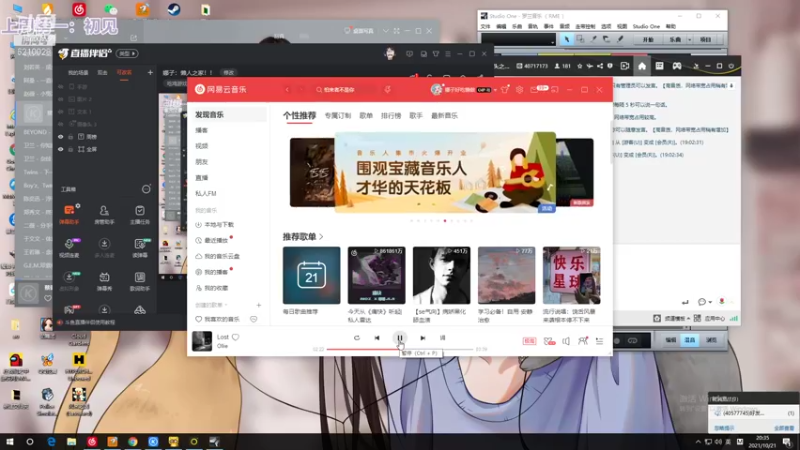The height and width of the screenshot is (450, 800).
Task: Select the 个性推荐 tab
Action: coord(299,116)
